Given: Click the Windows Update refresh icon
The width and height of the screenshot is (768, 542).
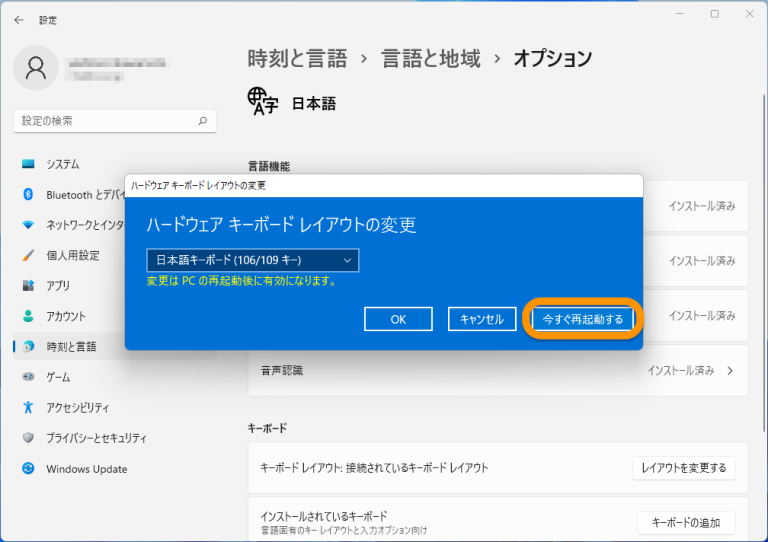Looking at the screenshot, I should pyautogui.click(x=28, y=469).
